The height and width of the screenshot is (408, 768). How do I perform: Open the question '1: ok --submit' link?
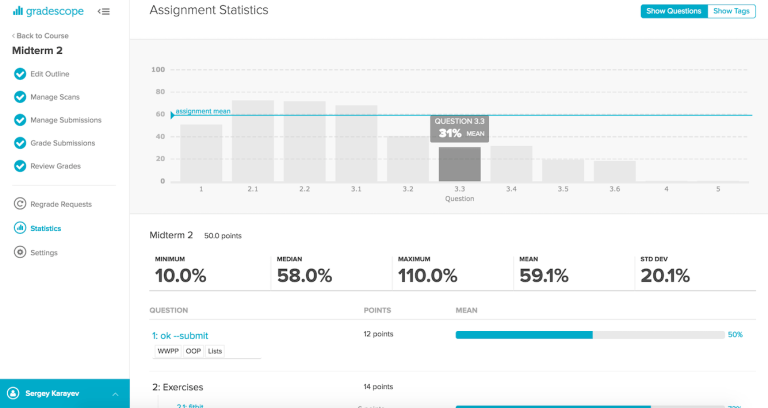[x=179, y=335]
